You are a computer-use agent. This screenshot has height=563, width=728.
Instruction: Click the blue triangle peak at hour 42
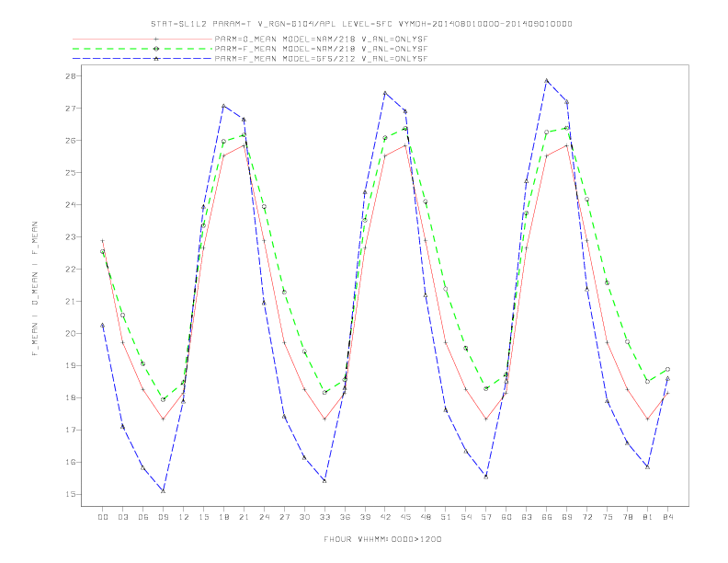tap(385, 93)
